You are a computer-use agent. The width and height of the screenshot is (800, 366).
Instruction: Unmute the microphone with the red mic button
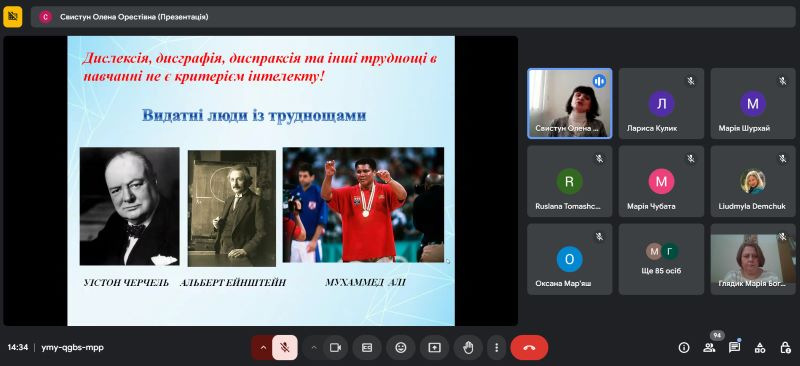click(x=285, y=348)
